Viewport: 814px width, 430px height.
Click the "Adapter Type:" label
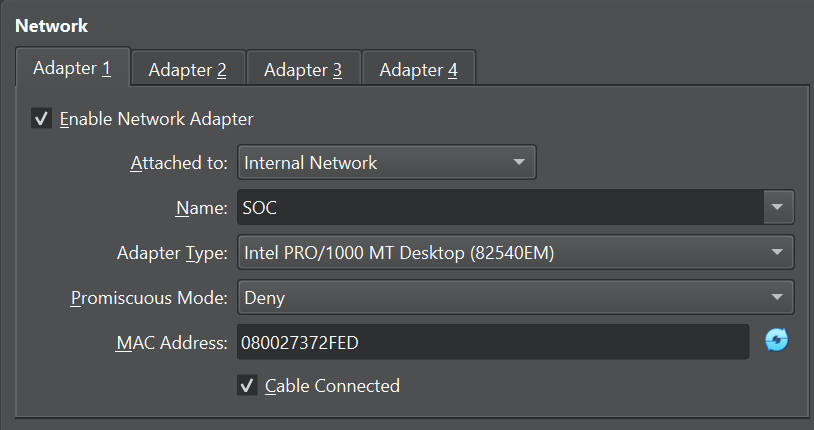[x=173, y=253]
